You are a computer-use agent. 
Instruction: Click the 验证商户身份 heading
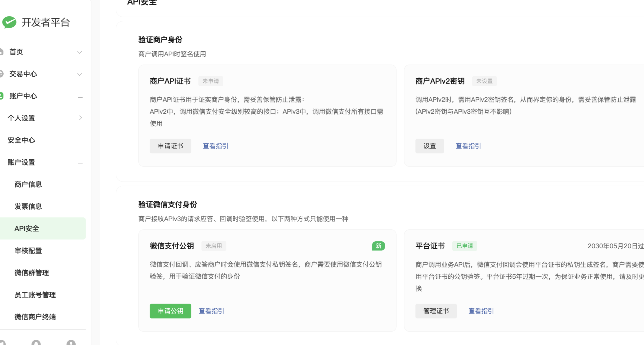(x=160, y=39)
